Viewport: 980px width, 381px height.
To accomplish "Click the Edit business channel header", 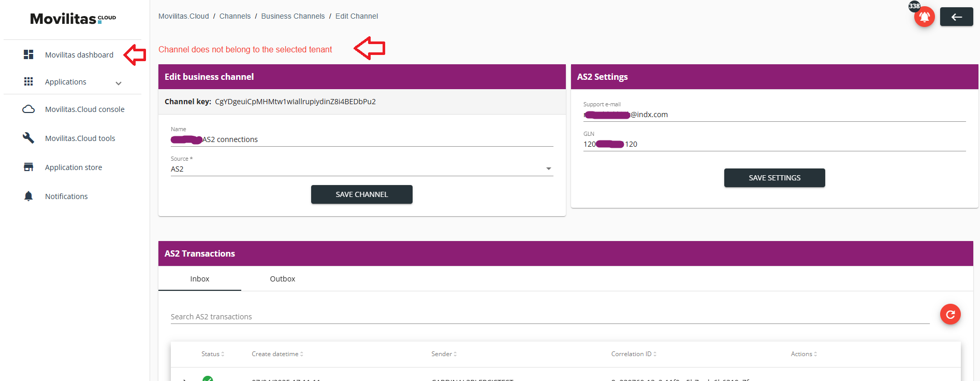I will (x=362, y=77).
